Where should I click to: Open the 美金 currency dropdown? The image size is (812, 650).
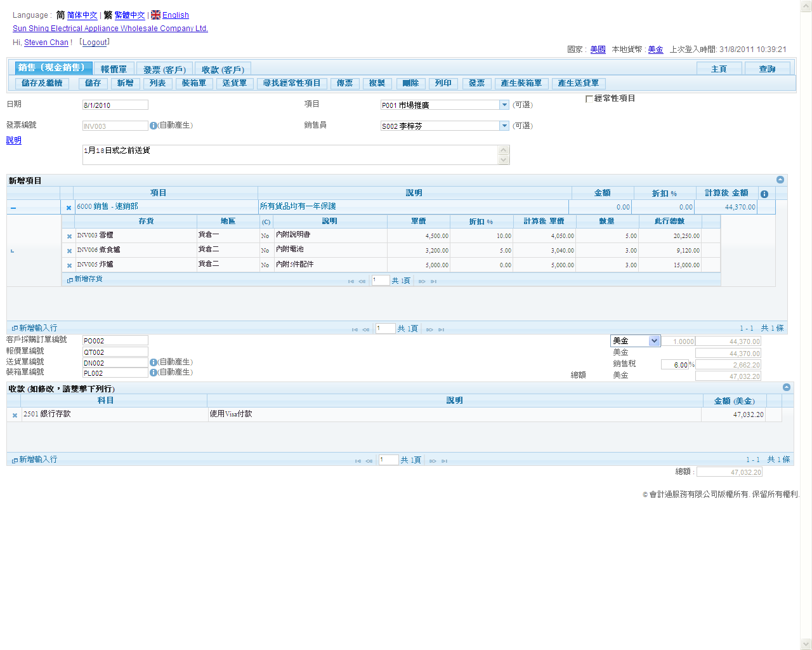pos(654,341)
